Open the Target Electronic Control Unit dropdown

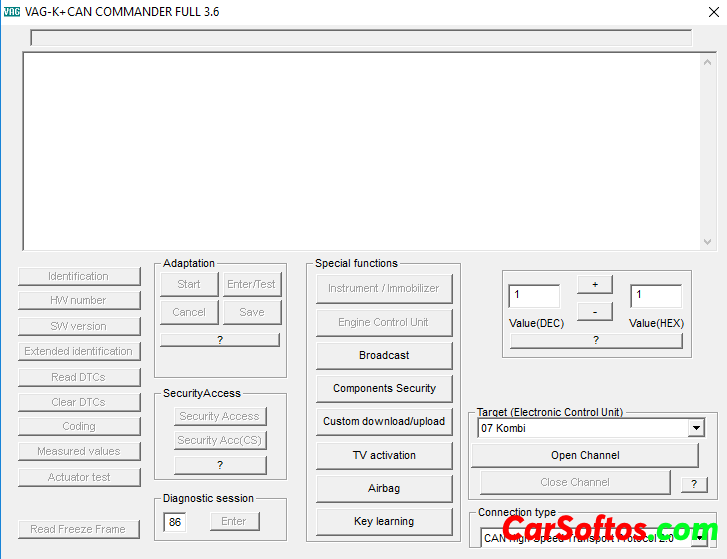pos(696,428)
